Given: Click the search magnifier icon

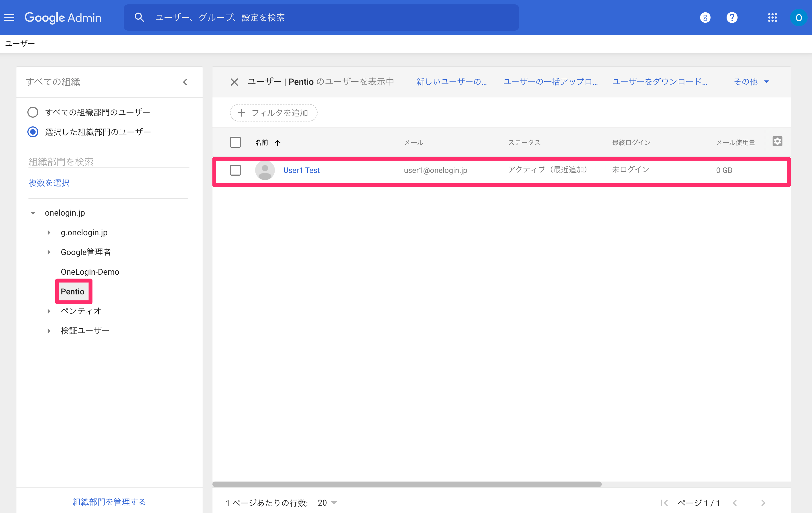Looking at the screenshot, I should pyautogui.click(x=139, y=18).
